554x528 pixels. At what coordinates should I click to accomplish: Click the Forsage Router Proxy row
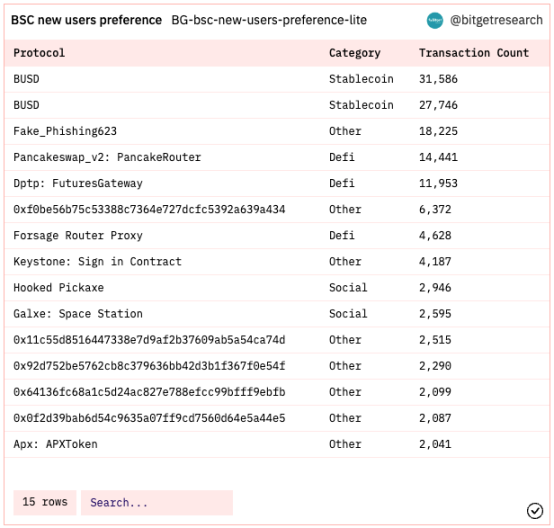277,235
